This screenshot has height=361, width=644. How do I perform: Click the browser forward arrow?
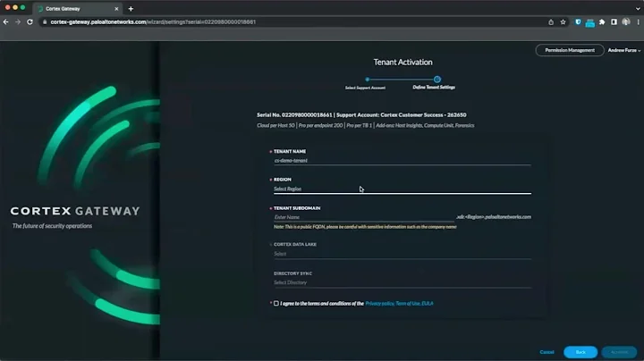18,22
